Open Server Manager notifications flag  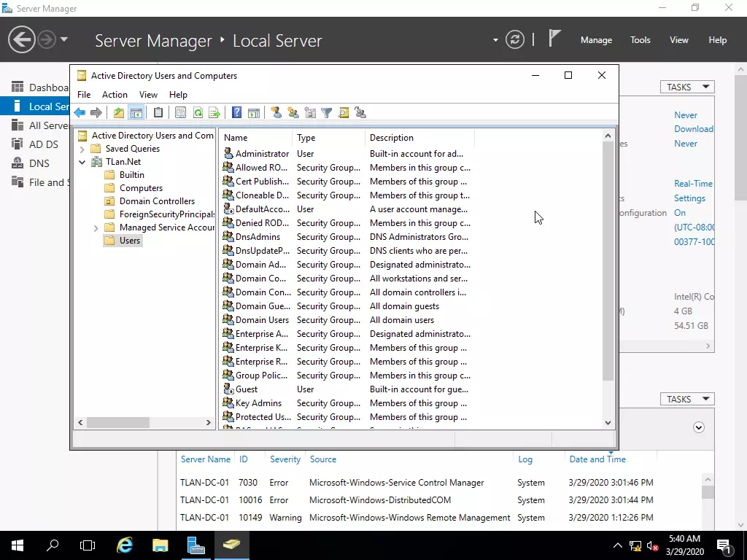554,39
